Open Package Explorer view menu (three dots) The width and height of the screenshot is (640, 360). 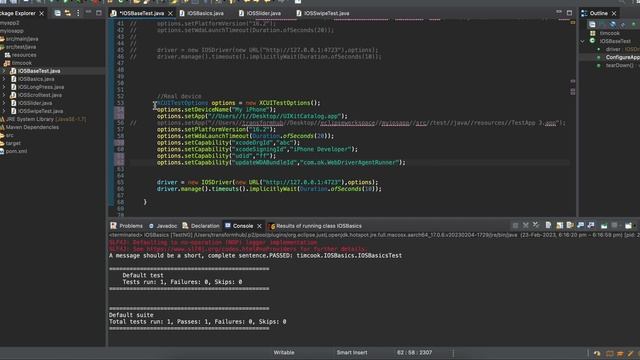[78, 13]
